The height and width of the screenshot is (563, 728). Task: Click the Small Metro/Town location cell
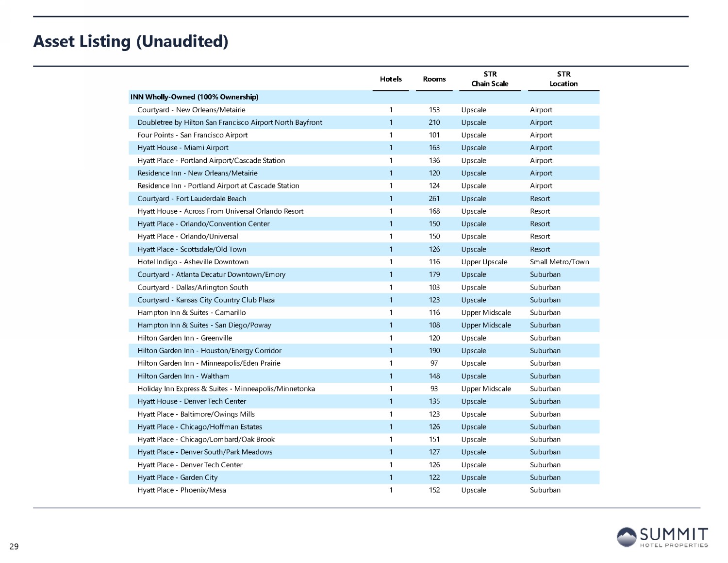pyautogui.click(x=559, y=262)
